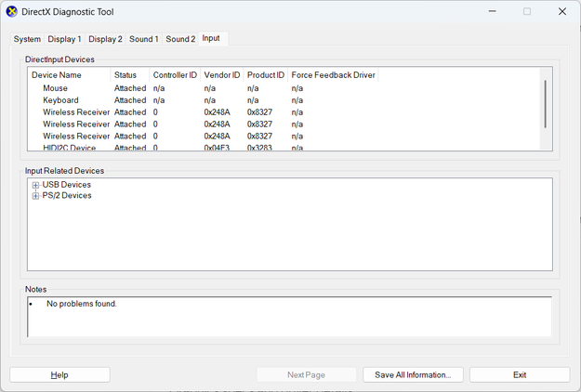Select the Input tab

point(211,38)
